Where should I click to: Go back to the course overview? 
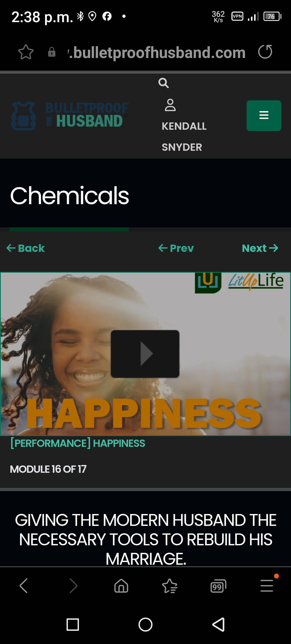tap(26, 248)
